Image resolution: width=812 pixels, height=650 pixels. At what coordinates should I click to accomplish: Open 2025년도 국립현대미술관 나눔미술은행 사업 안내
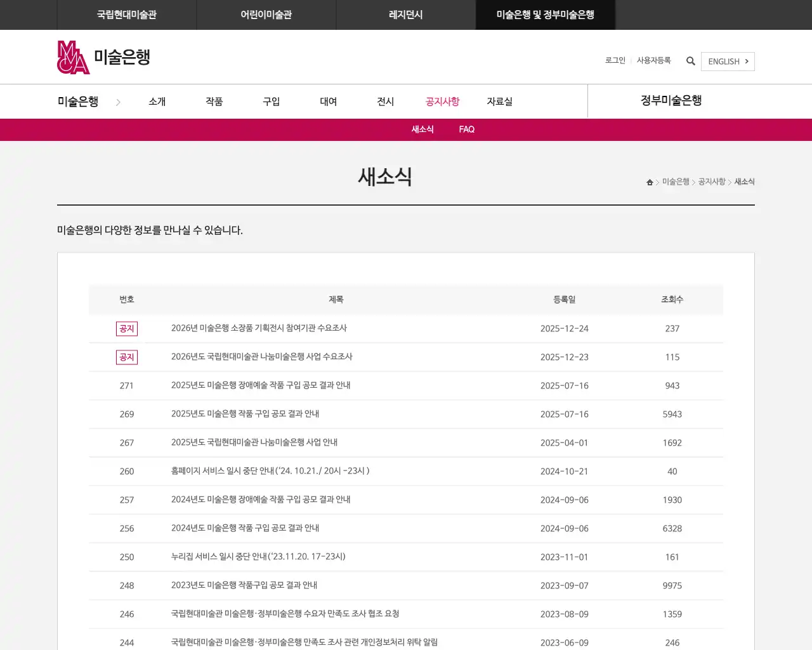[254, 442]
